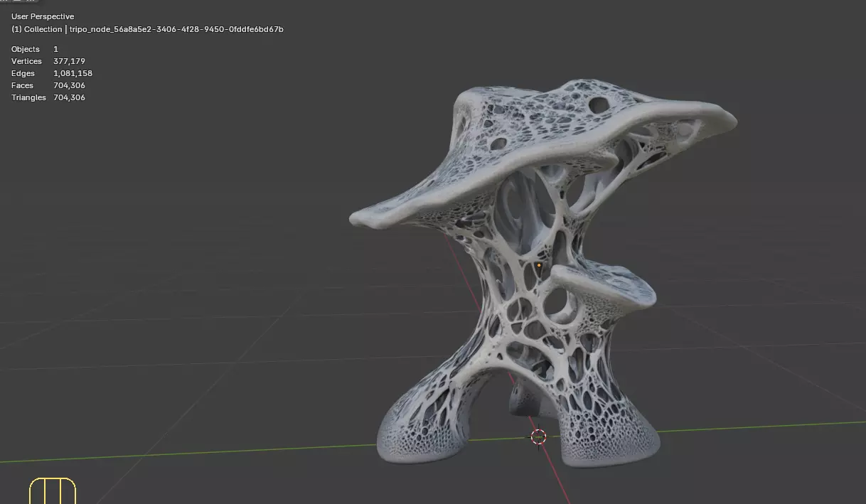The width and height of the screenshot is (866, 504).
Task: Click the '(1) Collection | tripo_node' object name text
Action: [147, 29]
